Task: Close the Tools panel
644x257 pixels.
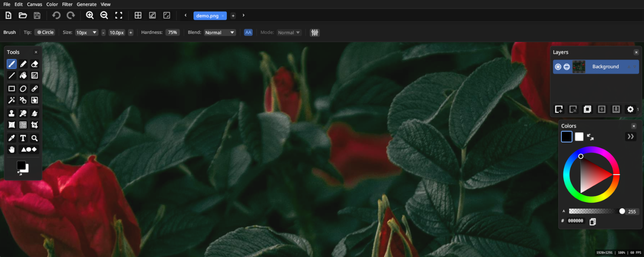Action: point(36,52)
